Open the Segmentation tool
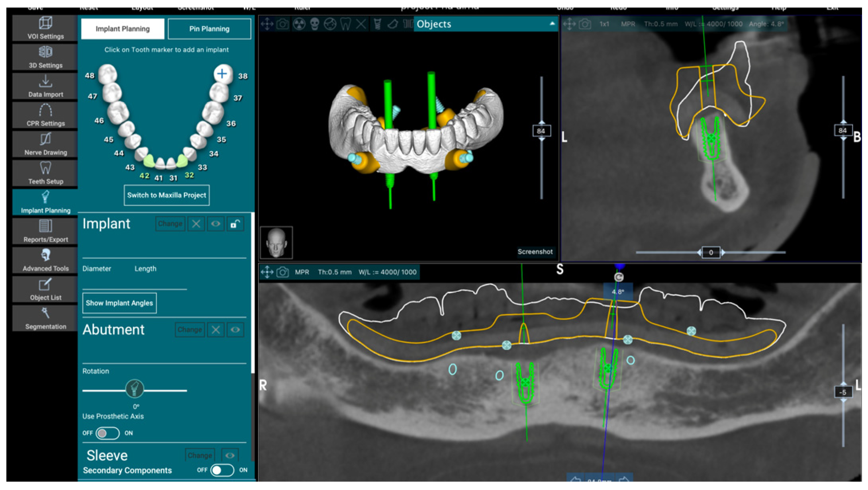This screenshot has width=868, height=490. (x=45, y=318)
